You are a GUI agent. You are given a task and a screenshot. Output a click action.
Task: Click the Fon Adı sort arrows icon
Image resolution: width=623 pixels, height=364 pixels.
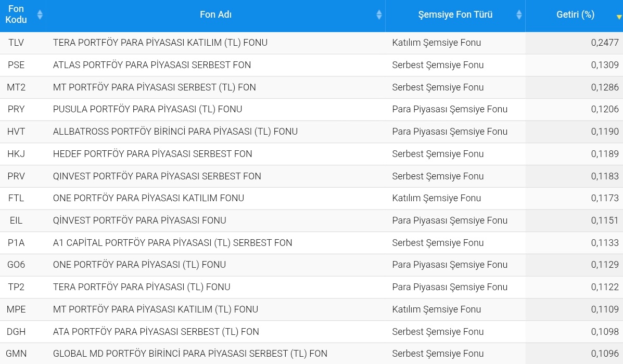point(379,15)
